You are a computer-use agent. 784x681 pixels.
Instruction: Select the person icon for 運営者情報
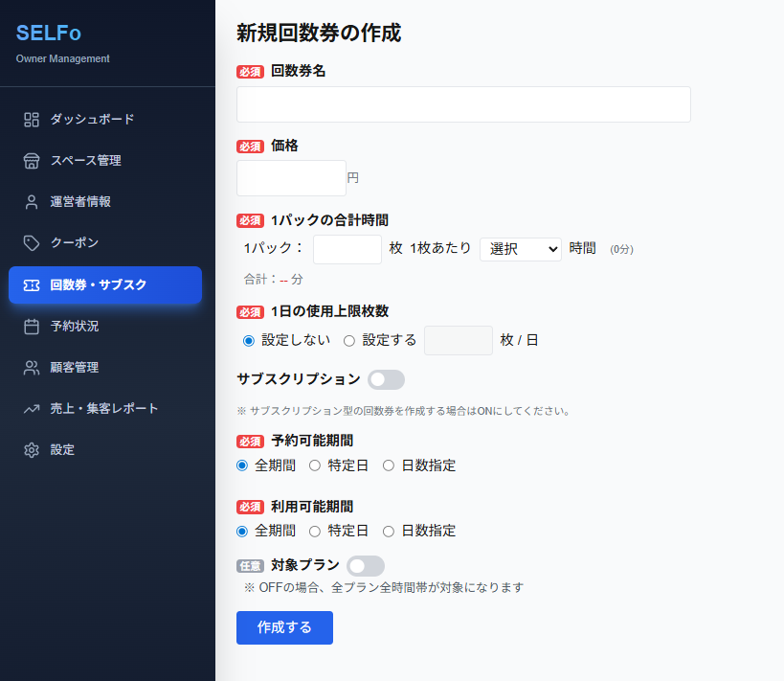pyautogui.click(x=32, y=202)
